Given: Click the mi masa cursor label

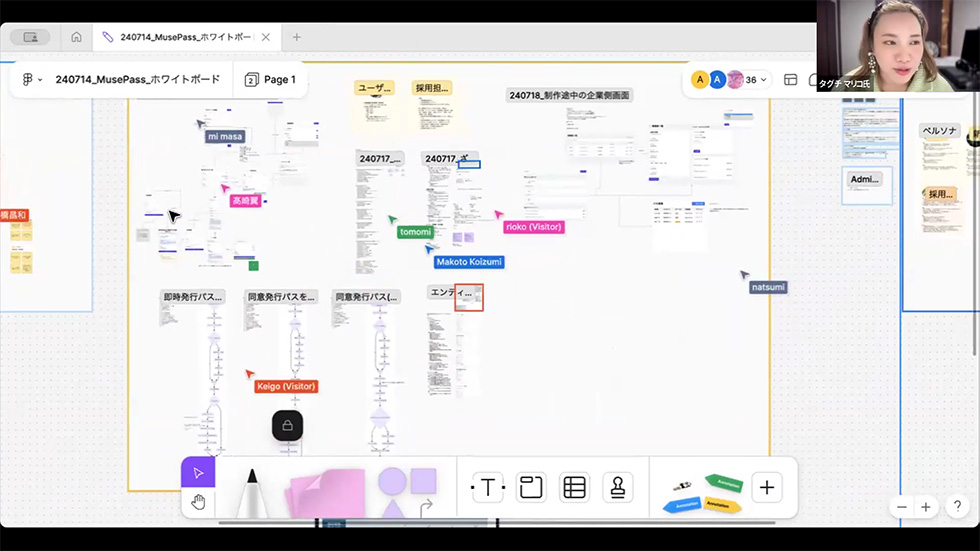Looking at the screenshot, I should [x=225, y=136].
